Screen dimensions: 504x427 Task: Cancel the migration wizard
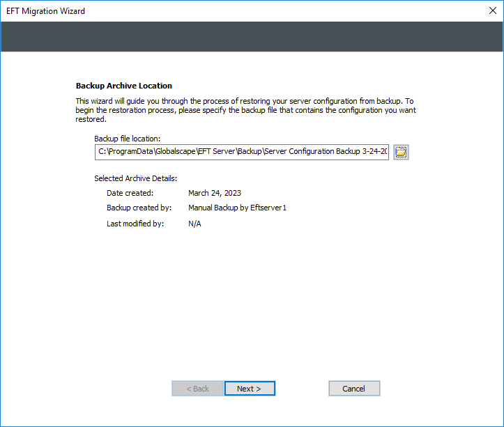tap(354, 389)
